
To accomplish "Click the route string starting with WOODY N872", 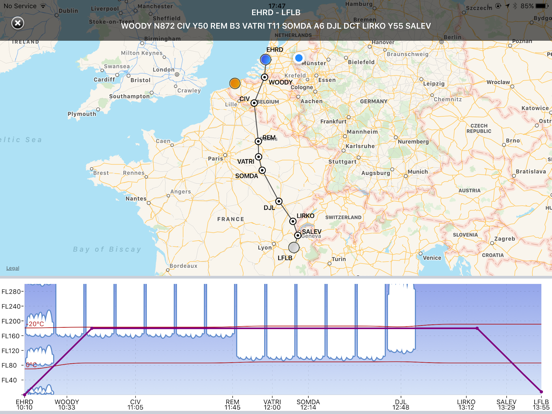I will (276, 26).
